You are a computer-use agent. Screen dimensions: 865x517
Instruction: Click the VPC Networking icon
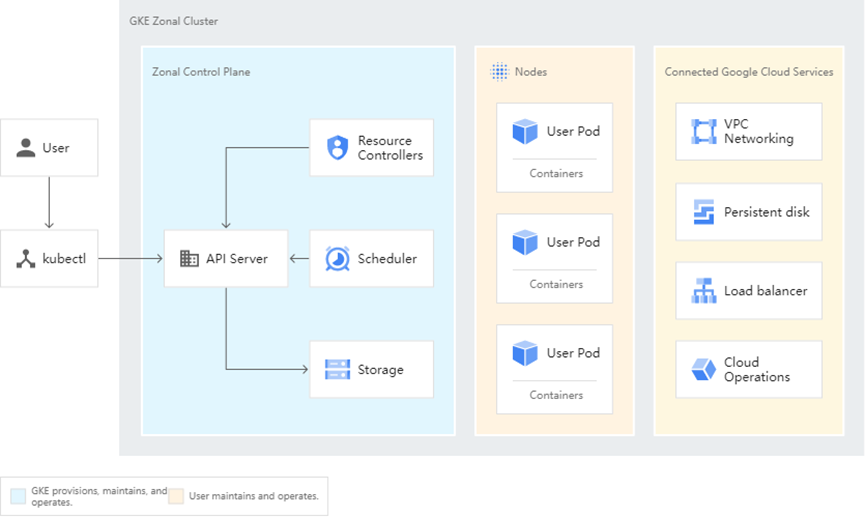coord(703,132)
